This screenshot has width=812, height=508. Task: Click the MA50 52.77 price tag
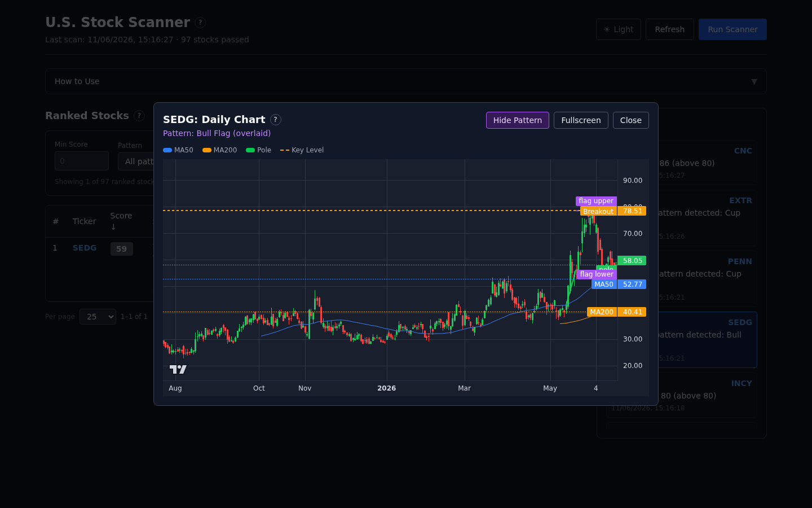click(632, 284)
